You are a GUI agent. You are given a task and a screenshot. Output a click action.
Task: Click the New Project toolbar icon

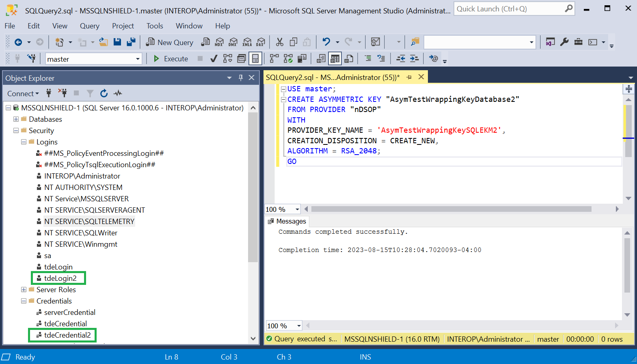[59, 42]
